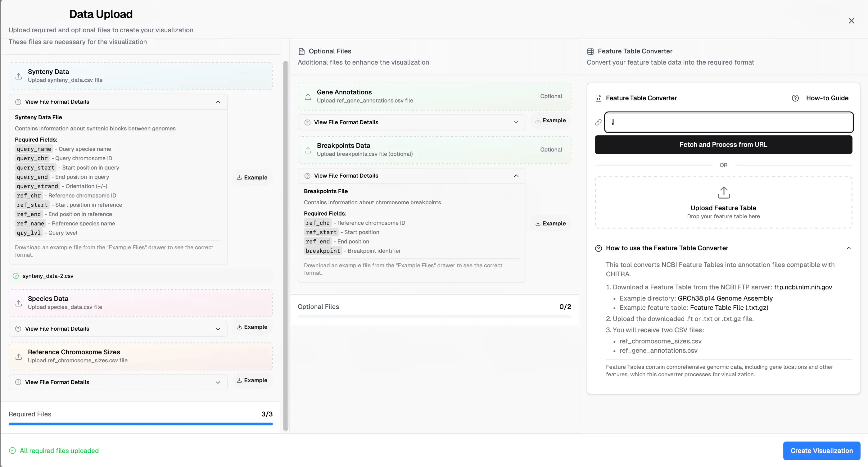The height and width of the screenshot is (467, 868).
Task: Click the Reference Chromosome Sizes upload icon
Action: pyautogui.click(x=19, y=356)
